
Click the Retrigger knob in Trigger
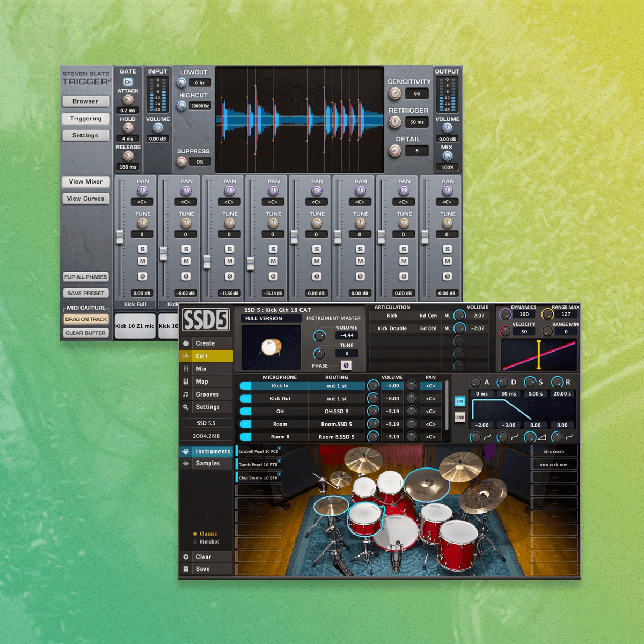[x=395, y=122]
